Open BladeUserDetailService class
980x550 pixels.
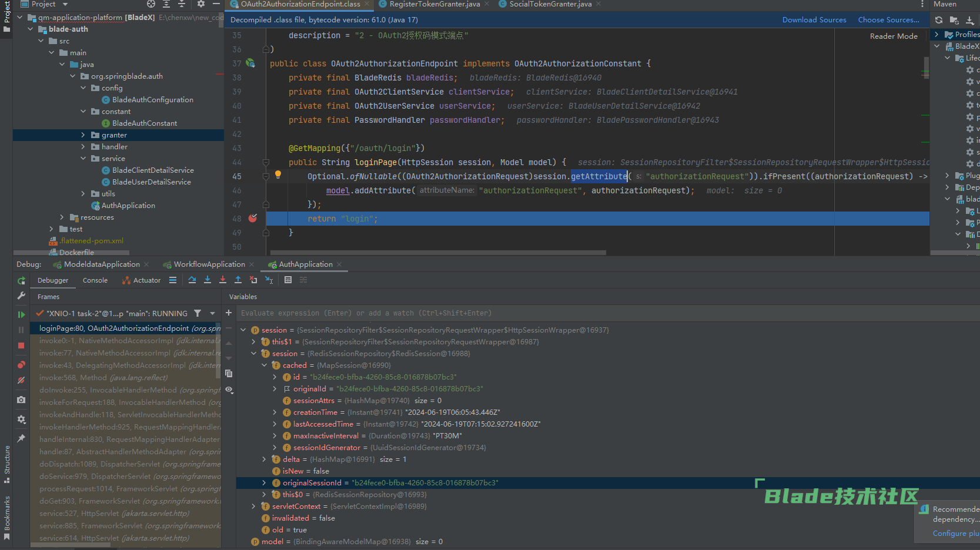[151, 182]
